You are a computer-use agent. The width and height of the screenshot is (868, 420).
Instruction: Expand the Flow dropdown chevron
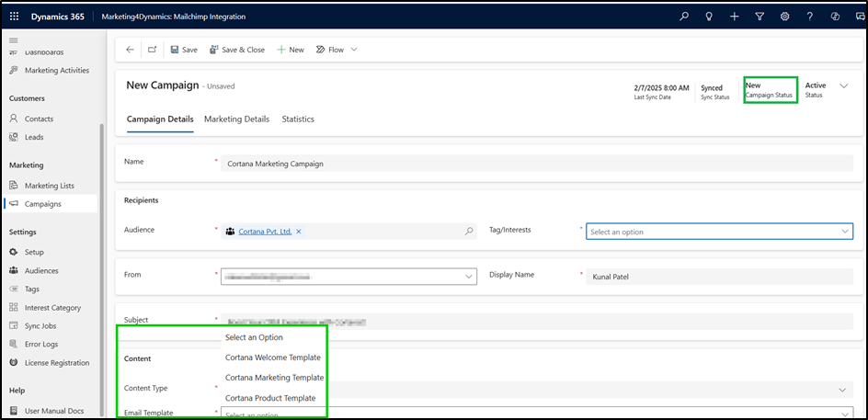[354, 50]
